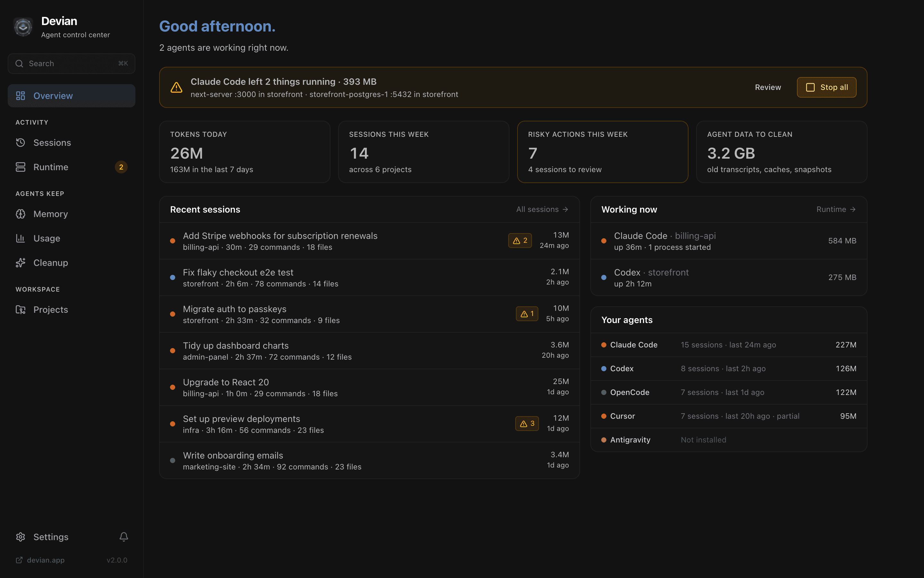Select Claude Code billing-api in Working now

(x=729, y=241)
